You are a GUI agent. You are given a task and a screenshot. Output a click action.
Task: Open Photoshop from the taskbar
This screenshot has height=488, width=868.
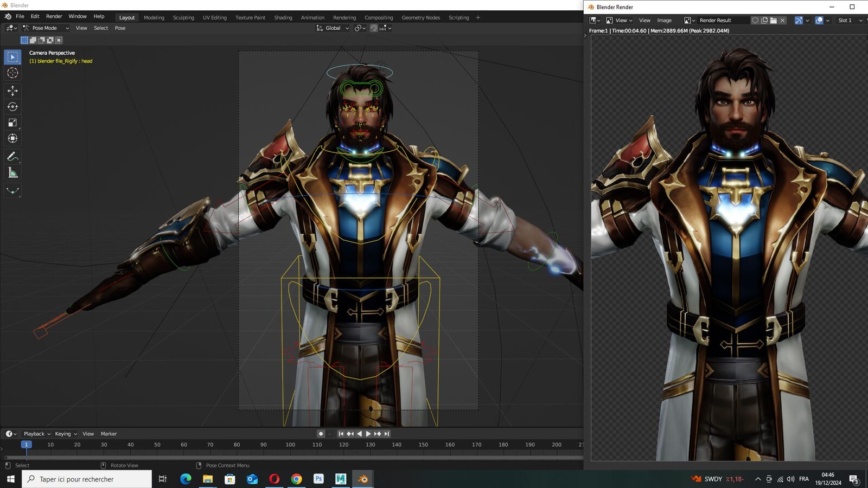click(318, 479)
